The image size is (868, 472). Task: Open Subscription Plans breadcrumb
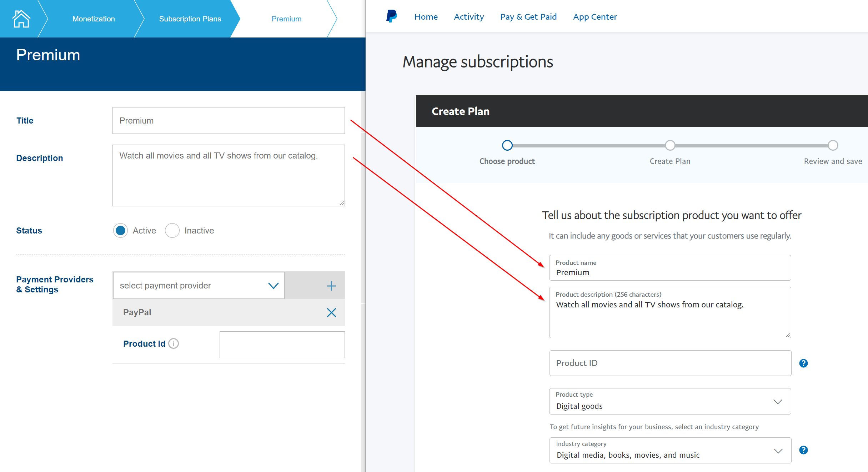190,19
